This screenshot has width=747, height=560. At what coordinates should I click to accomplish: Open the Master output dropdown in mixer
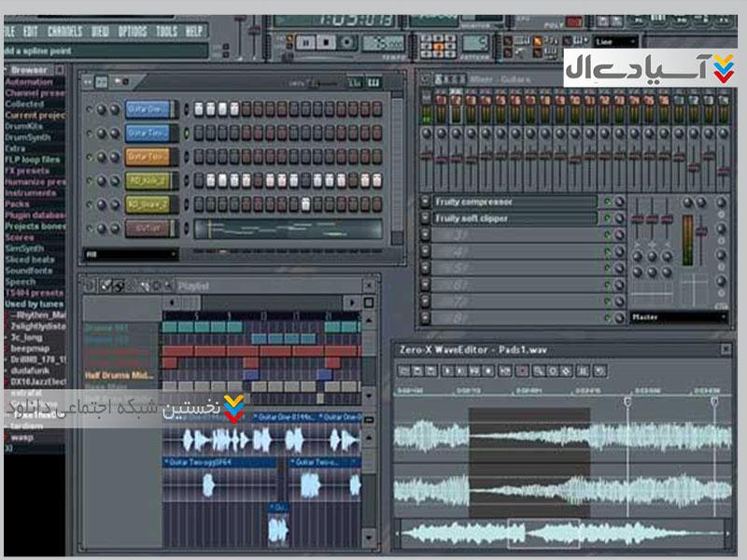click(679, 317)
